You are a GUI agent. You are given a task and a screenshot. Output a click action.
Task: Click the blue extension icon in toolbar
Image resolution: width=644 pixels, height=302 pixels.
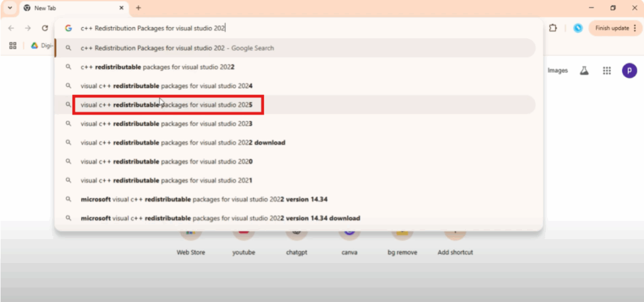(x=578, y=28)
